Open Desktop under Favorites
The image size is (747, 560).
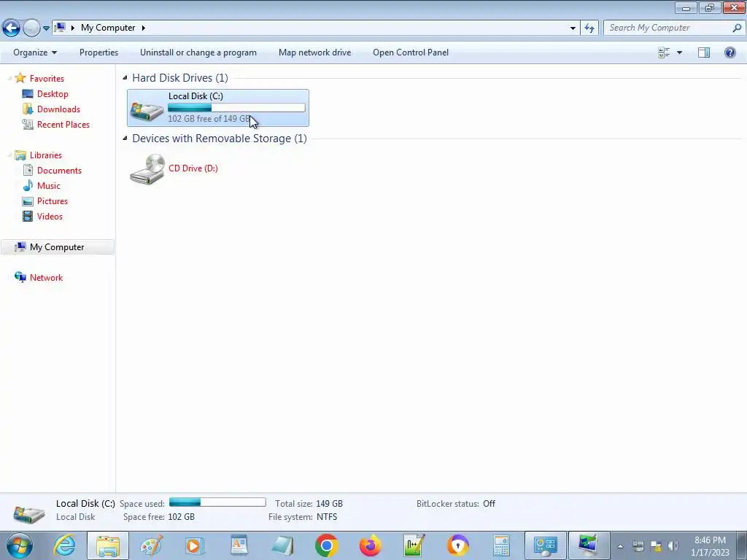point(53,94)
